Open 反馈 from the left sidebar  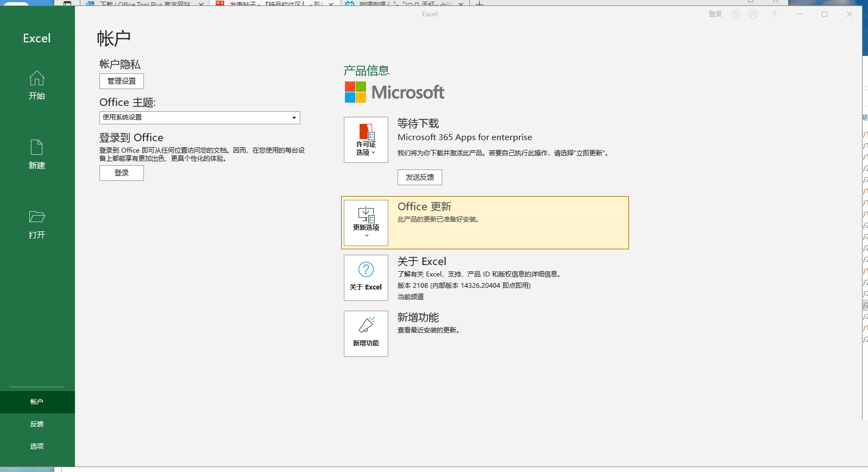37,424
